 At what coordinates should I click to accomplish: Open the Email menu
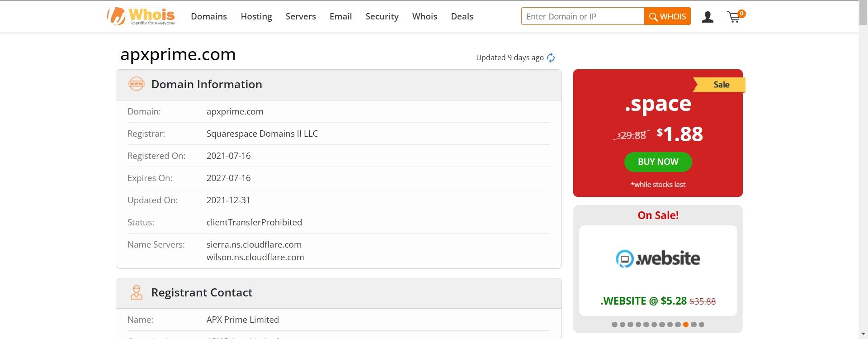pos(340,16)
